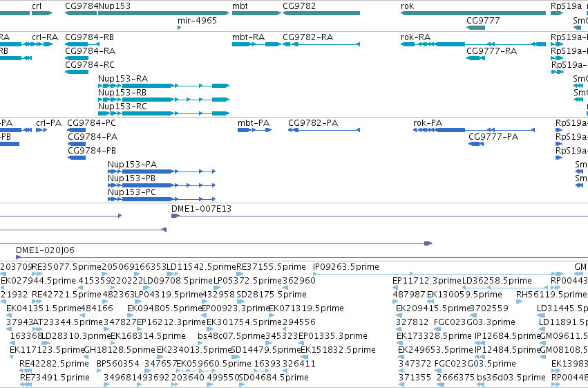The width and height of the screenshot is (588, 388).
Task: Click the mbt-RA transcript label
Action: pos(248,37)
